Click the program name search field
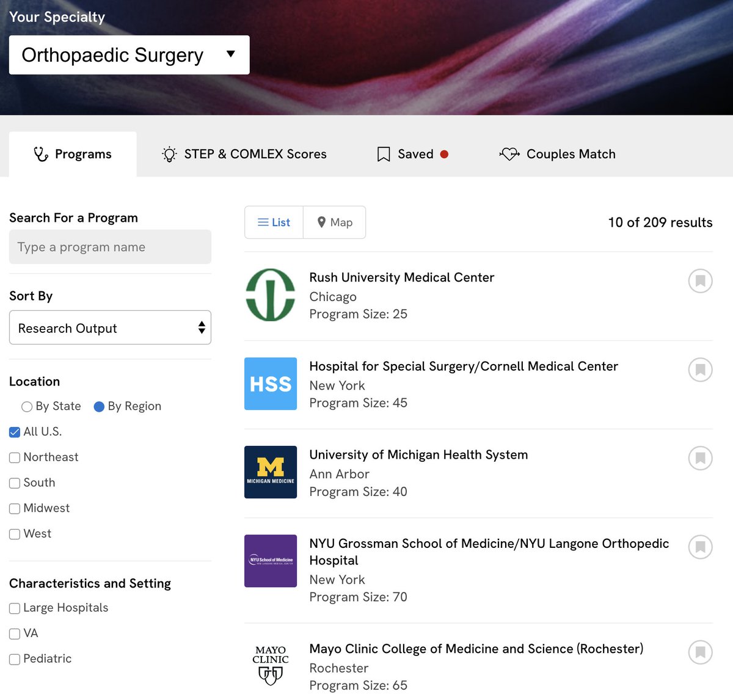 click(110, 247)
